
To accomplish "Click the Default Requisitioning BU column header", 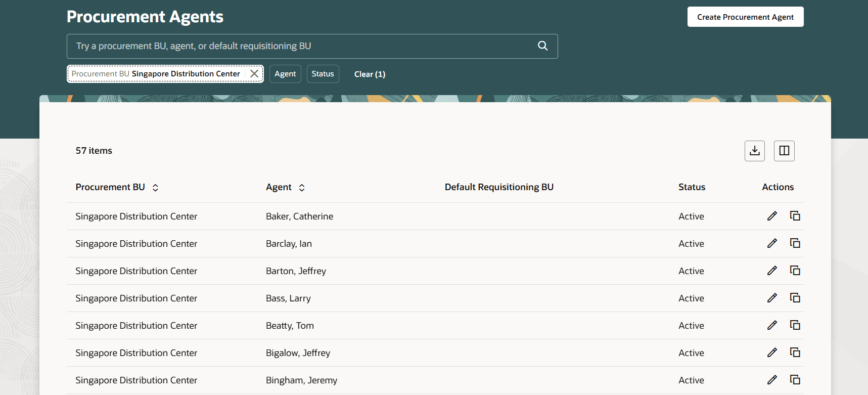I will click(x=499, y=187).
